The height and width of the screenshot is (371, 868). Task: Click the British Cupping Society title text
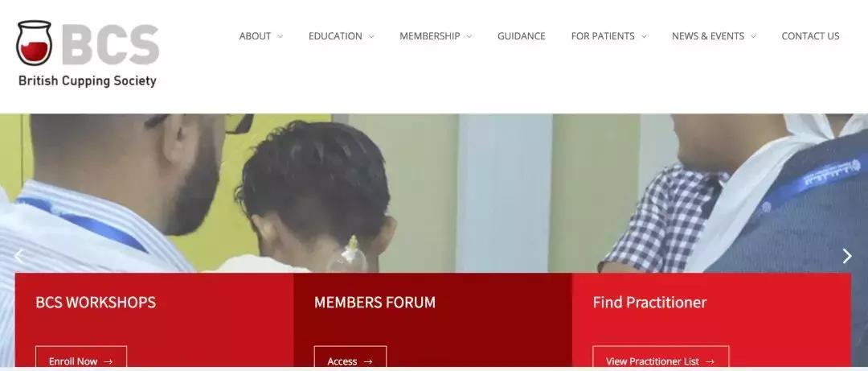click(x=88, y=81)
